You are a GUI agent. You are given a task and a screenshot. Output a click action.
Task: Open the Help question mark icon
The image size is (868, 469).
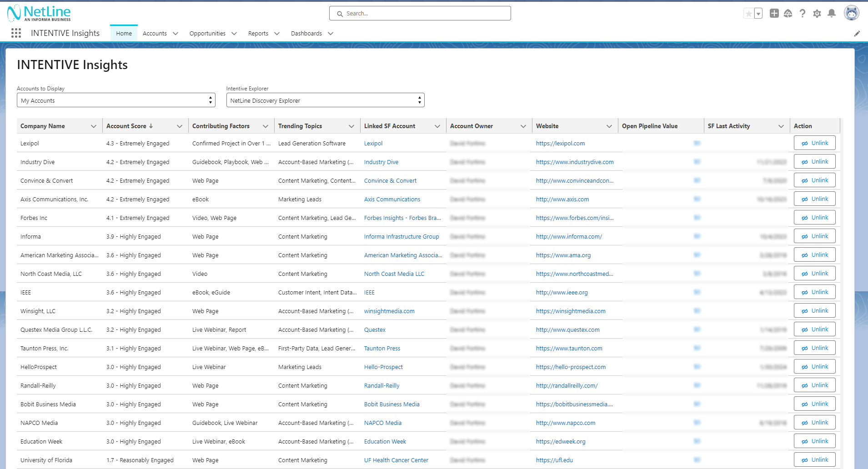[803, 13]
